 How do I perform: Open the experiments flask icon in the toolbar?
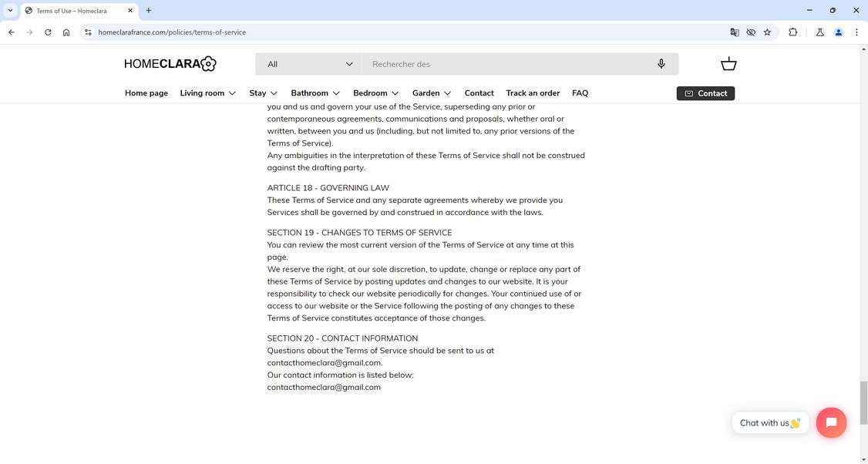pos(819,32)
